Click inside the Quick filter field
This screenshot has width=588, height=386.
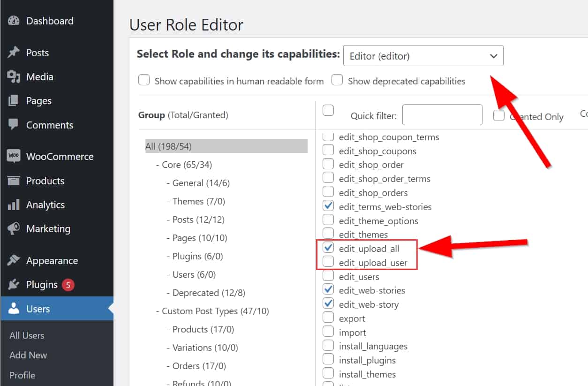pos(441,114)
